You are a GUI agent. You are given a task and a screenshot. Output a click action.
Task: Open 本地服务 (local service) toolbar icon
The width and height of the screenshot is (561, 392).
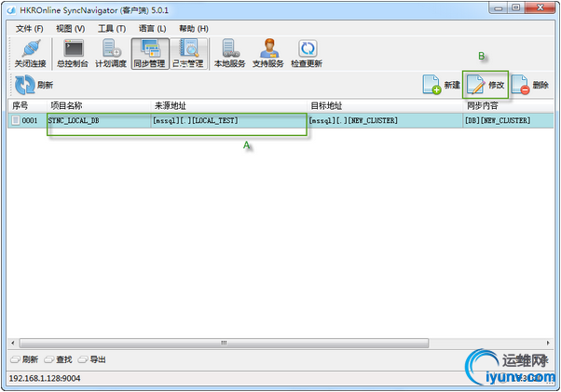point(229,54)
